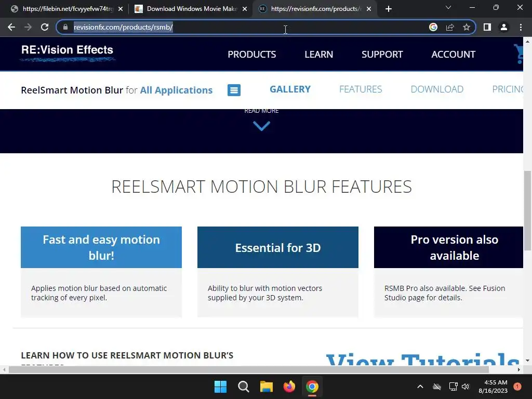
Task: Open the LEARN menu
Action: 318,54
